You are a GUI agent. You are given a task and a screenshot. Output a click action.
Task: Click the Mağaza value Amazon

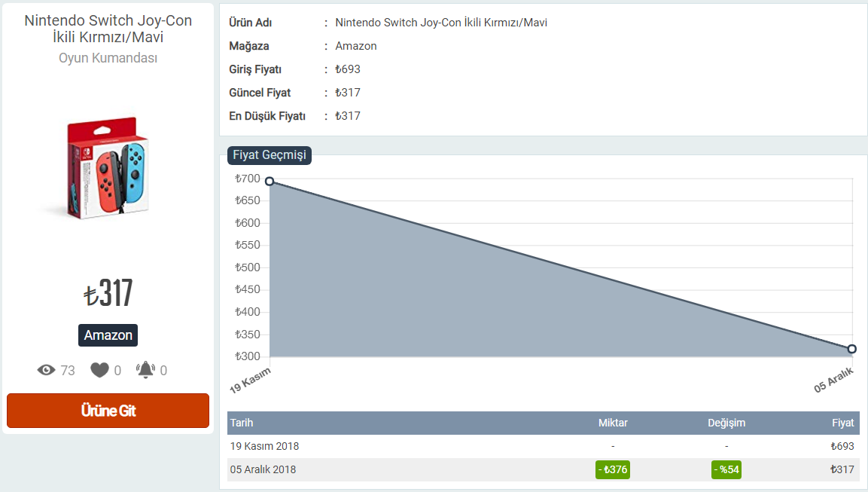click(x=356, y=46)
